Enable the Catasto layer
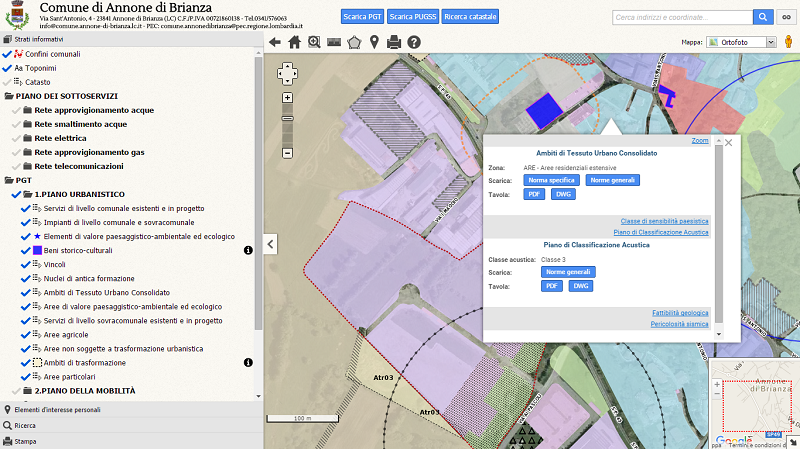Image resolution: width=800 pixels, height=449 pixels. coord(7,82)
